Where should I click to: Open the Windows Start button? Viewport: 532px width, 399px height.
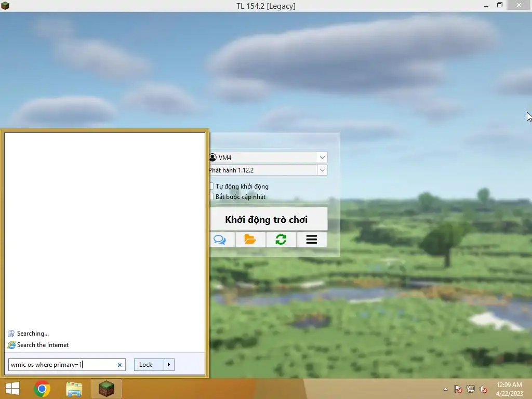pos(12,389)
